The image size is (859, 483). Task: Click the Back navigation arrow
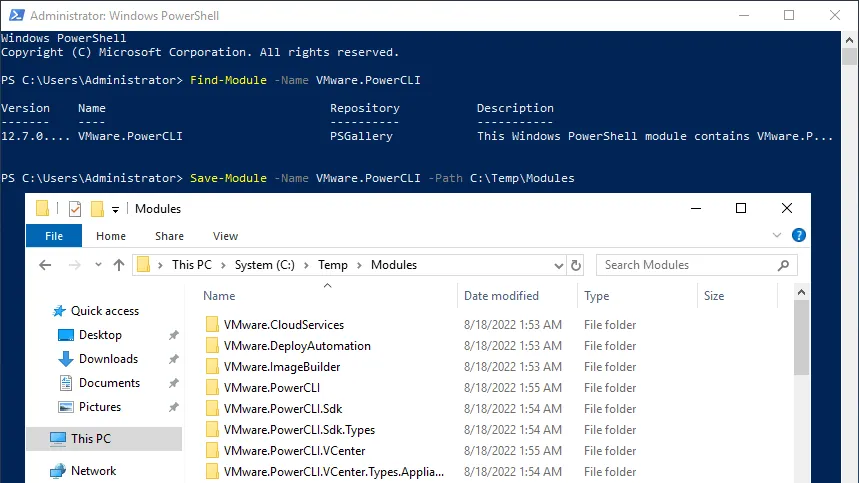point(45,265)
